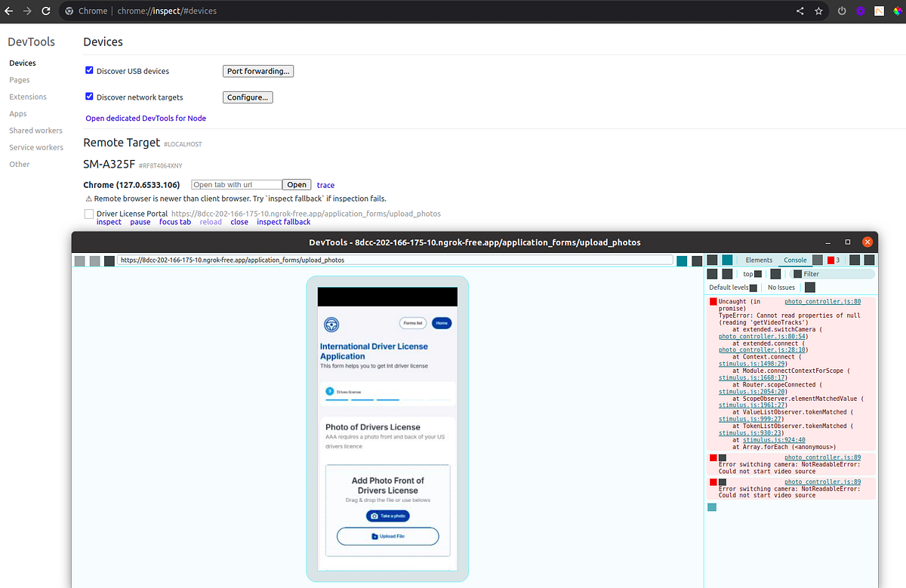Click the Open tab with url input field
Image resolution: width=906 pixels, height=588 pixels.
click(x=236, y=184)
